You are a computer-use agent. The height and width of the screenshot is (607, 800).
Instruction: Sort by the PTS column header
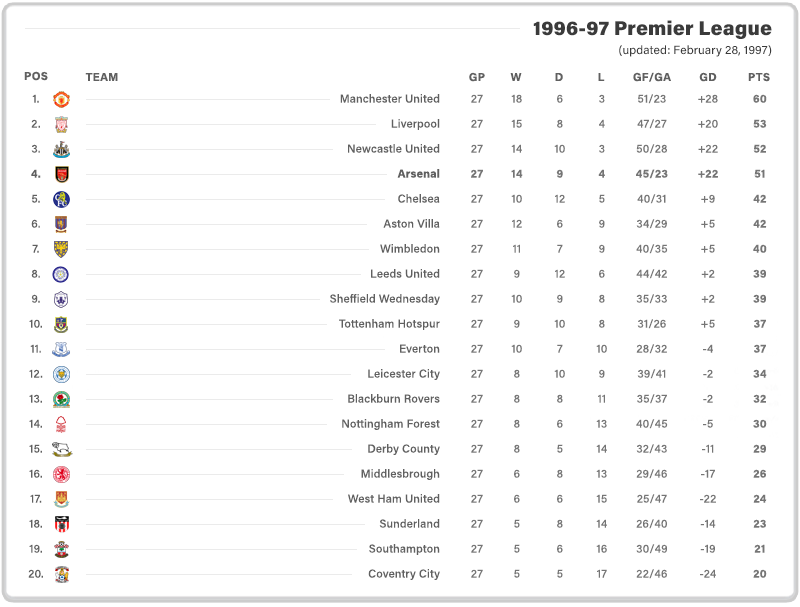click(x=759, y=77)
